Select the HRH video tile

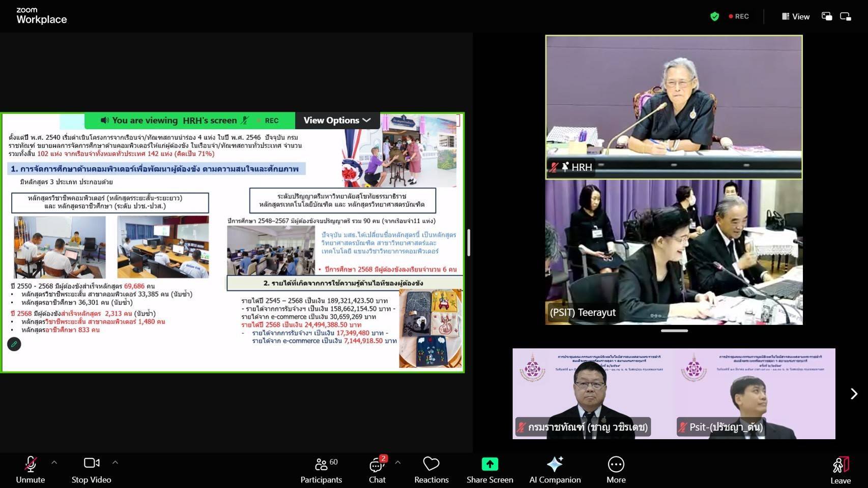click(x=674, y=107)
